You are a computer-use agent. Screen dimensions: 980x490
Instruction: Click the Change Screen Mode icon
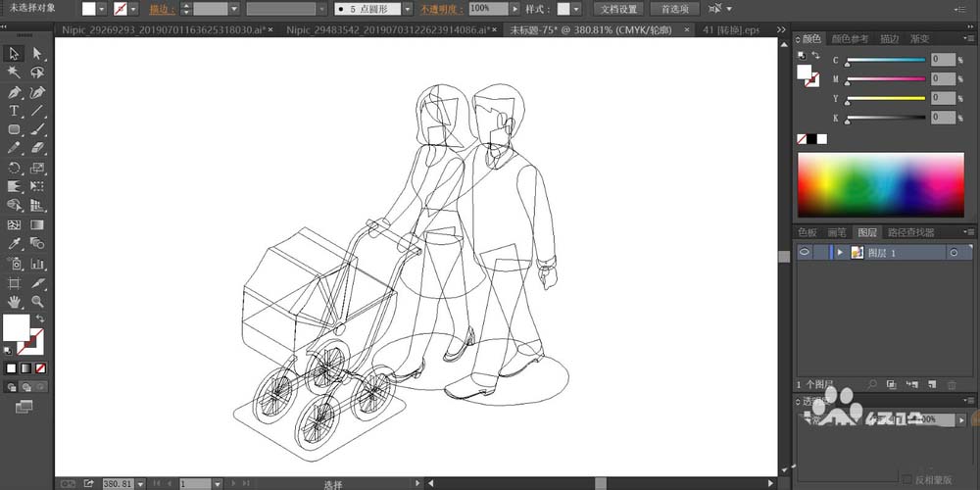[24, 408]
